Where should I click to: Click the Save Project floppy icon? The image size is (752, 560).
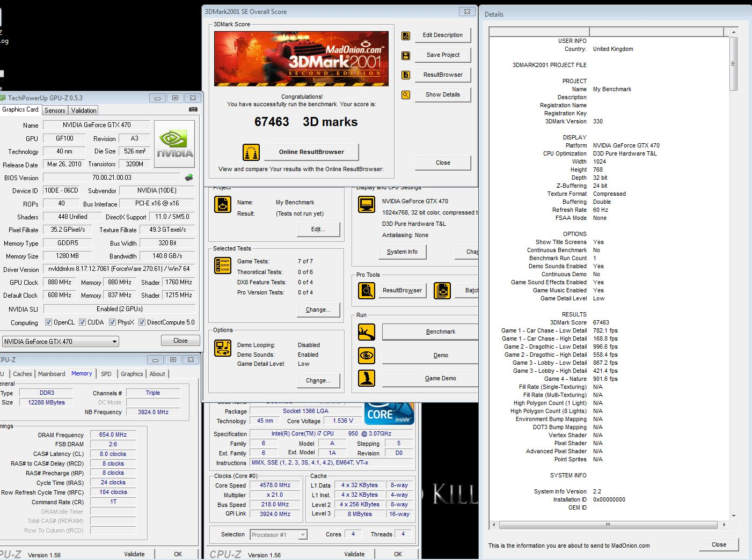point(406,55)
